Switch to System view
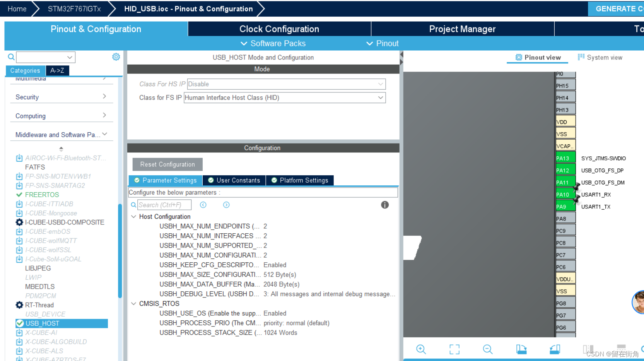644x361 pixels. coord(600,57)
